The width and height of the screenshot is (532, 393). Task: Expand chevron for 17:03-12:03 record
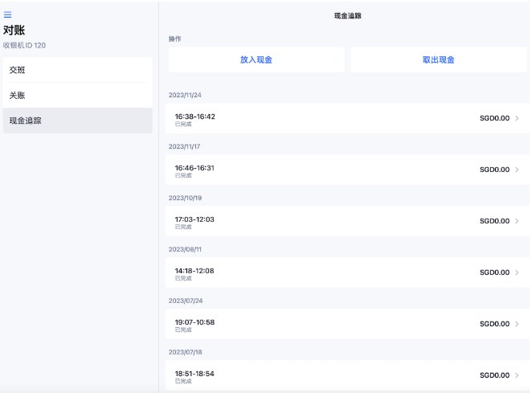click(x=517, y=221)
